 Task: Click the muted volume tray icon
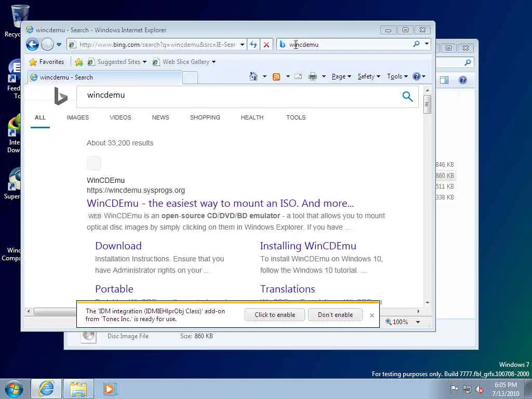pos(480,389)
